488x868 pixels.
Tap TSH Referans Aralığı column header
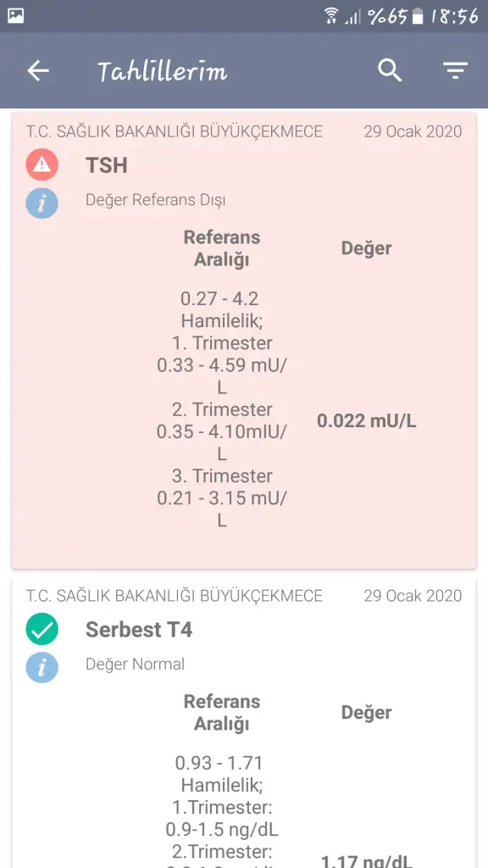pos(222,248)
